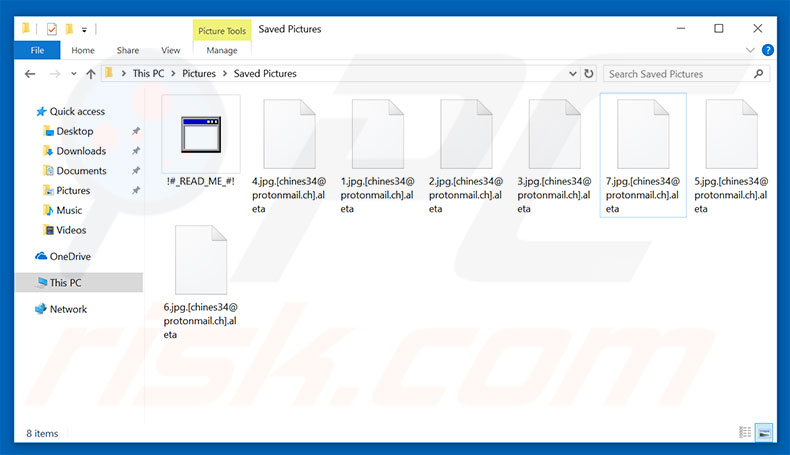This screenshot has height=455, width=790.
Task: Unpin Pictures using its pin icon
Action: tap(136, 190)
